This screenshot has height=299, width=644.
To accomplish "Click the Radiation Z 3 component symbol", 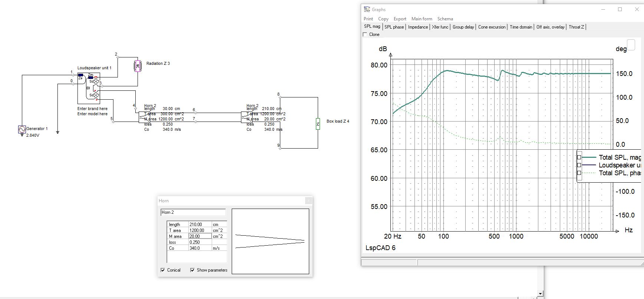I will tap(138, 66).
